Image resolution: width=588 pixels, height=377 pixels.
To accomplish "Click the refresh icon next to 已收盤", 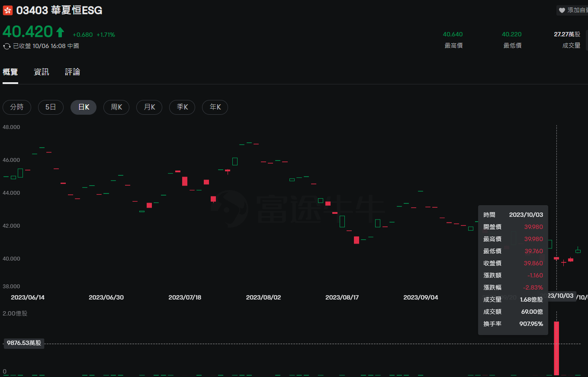I will [7, 46].
